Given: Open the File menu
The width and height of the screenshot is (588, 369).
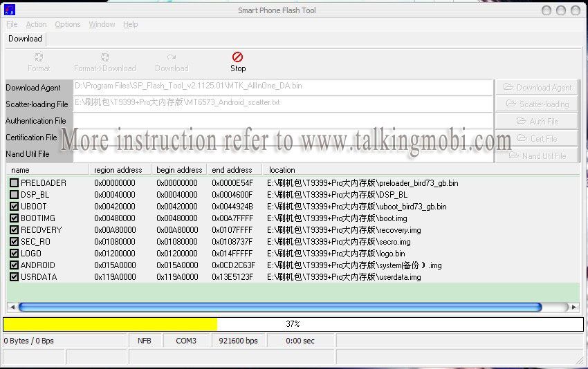Looking at the screenshot, I should click(12, 24).
